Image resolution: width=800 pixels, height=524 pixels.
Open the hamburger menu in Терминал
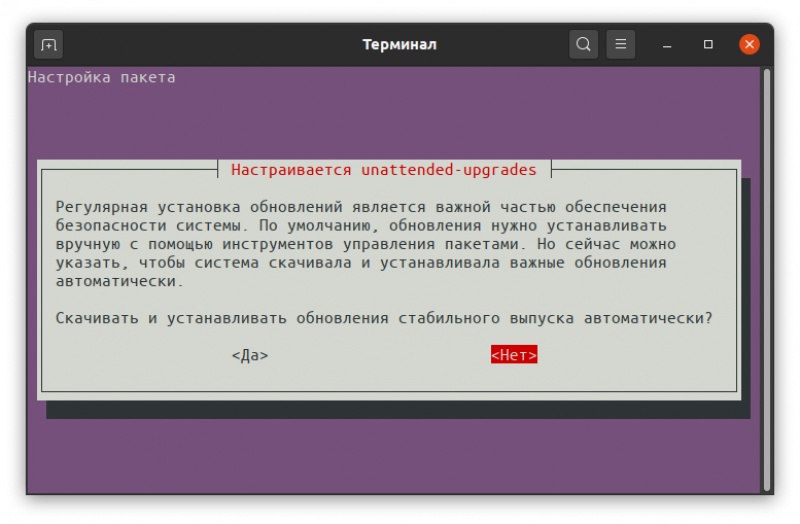(x=620, y=44)
